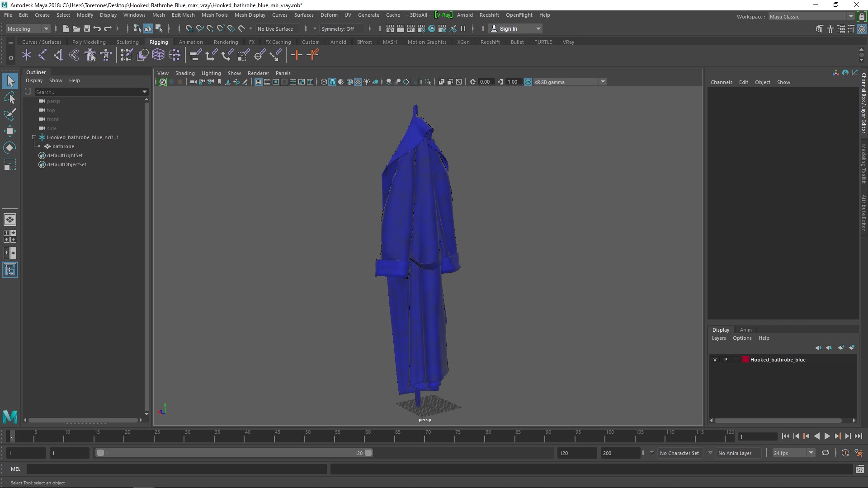Click the Animation menu tab
The height and width of the screenshot is (488, 868).
point(190,42)
